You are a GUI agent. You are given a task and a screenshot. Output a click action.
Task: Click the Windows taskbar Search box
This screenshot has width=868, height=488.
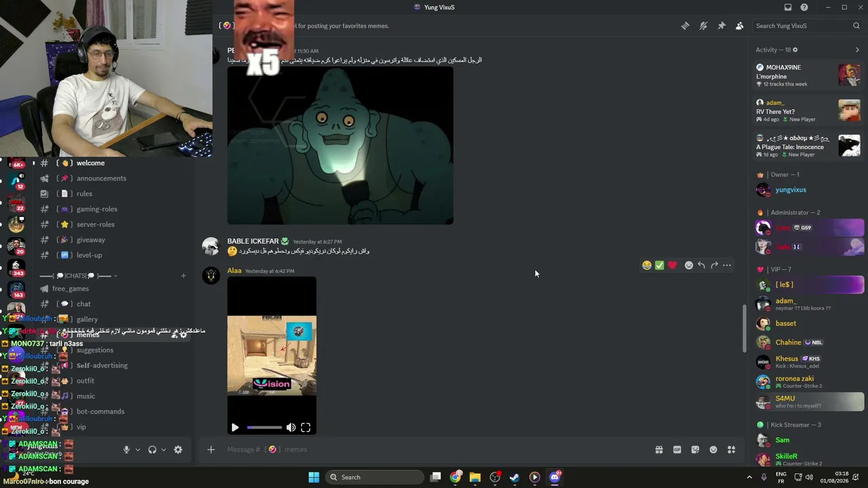pyautogui.click(x=375, y=477)
